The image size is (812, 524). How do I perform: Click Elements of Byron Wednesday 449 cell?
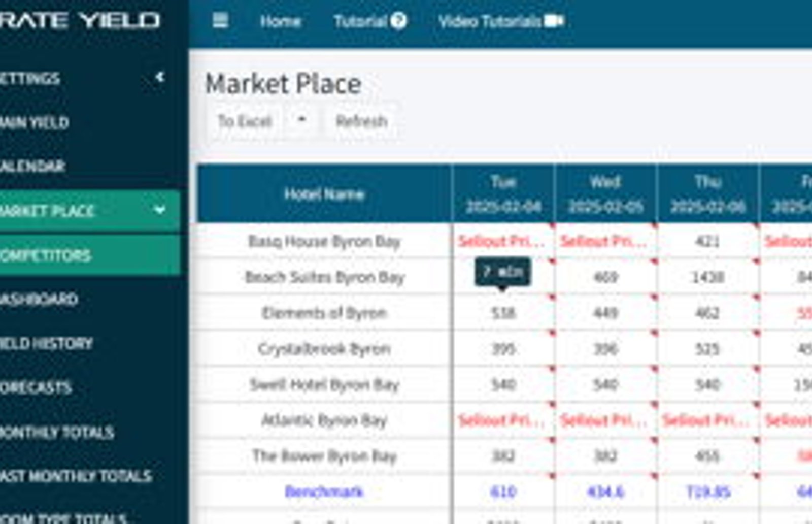point(605,313)
